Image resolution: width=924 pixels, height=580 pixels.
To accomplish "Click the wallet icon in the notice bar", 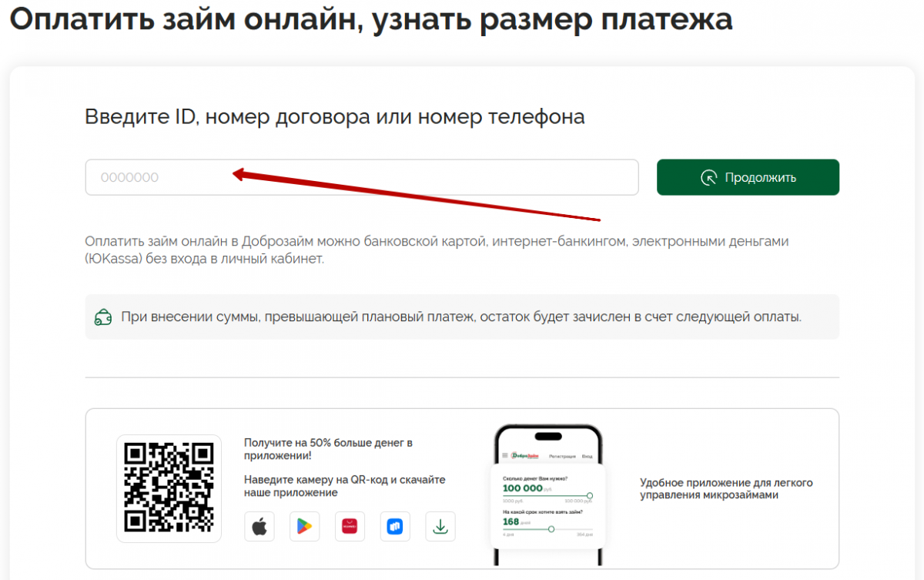I will pyautogui.click(x=102, y=317).
